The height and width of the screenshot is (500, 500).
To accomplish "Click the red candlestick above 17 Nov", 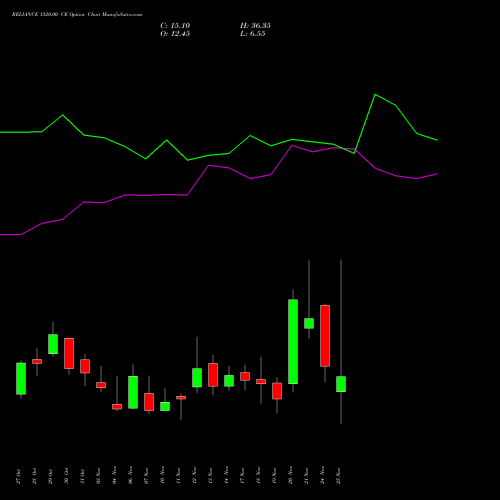I will coord(245,376).
